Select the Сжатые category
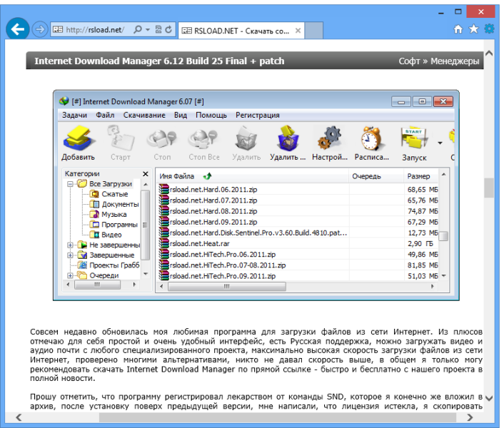504x428 pixels. (x=109, y=194)
